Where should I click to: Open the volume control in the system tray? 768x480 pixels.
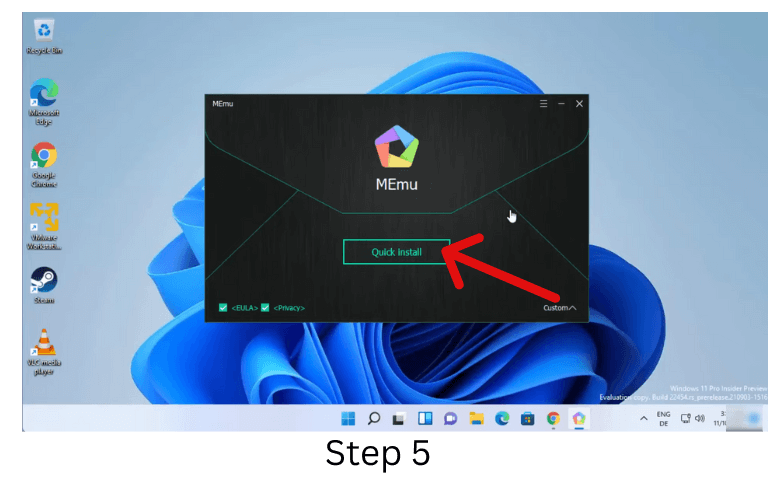700,418
